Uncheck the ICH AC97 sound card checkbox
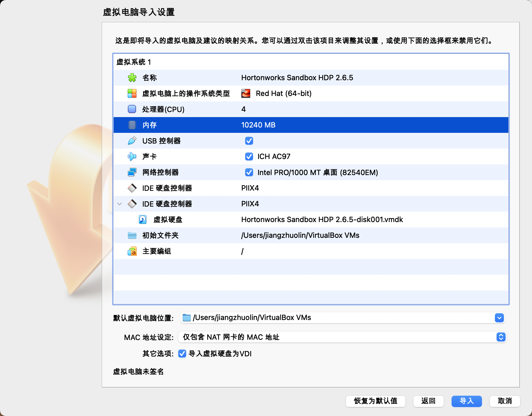Viewport: 532px width, 416px height. click(x=249, y=156)
